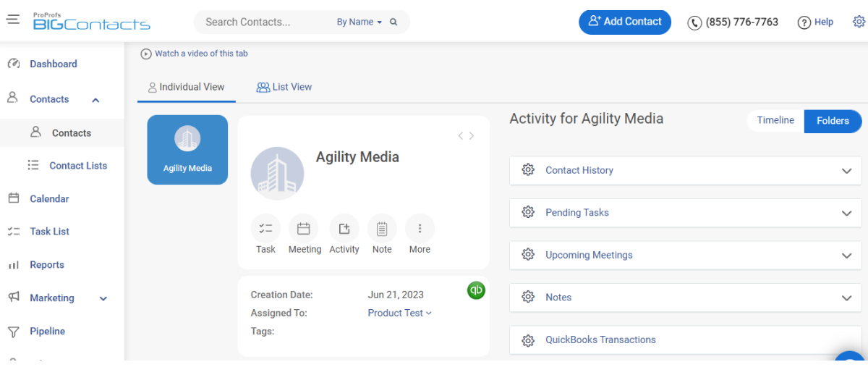Screen dimensions: 868x375
Task: Click the Task List checklist icon
Action: pyautogui.click(x=13, y=232)
